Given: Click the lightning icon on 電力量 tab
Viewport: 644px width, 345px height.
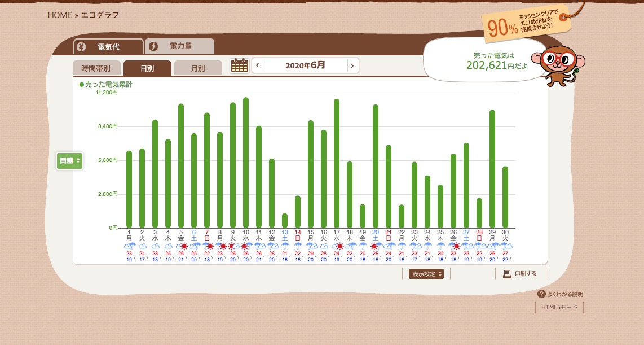Looking at the screenshot, I should click(x=153, y=46).
